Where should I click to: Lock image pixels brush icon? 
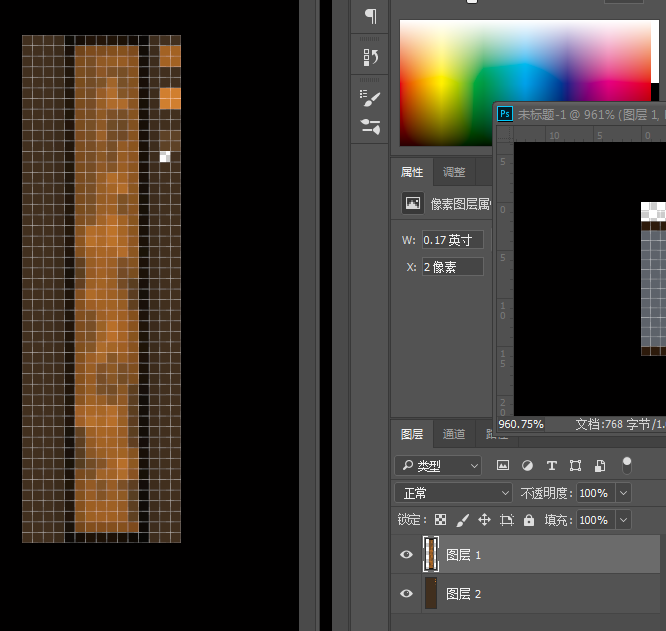click(463, 520)
